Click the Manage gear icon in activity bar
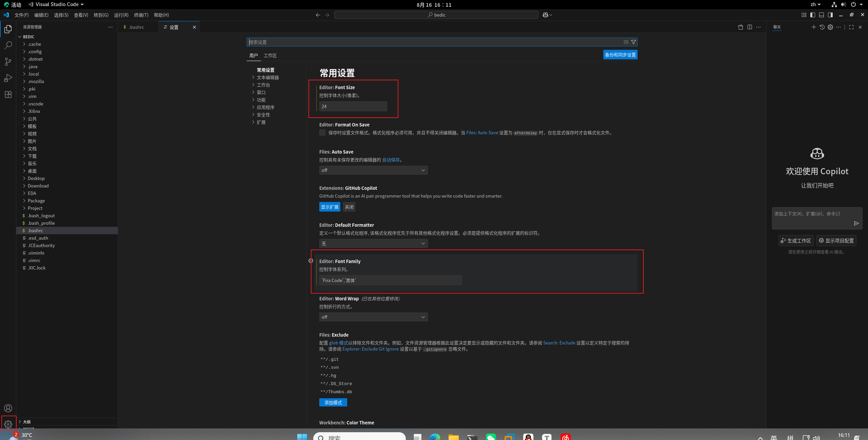 pyautogui.click(x=8, y=424)
